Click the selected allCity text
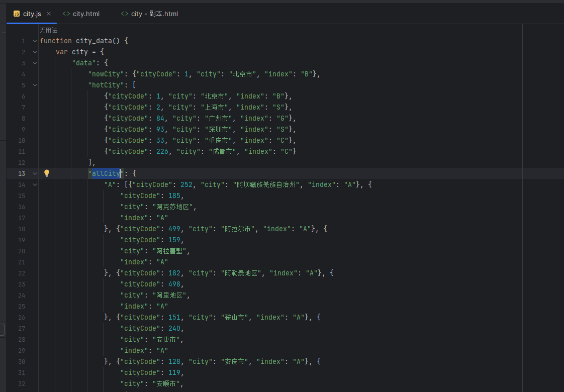Image resolution: width=564 pixels, height=392 pixels. (106, 174)
